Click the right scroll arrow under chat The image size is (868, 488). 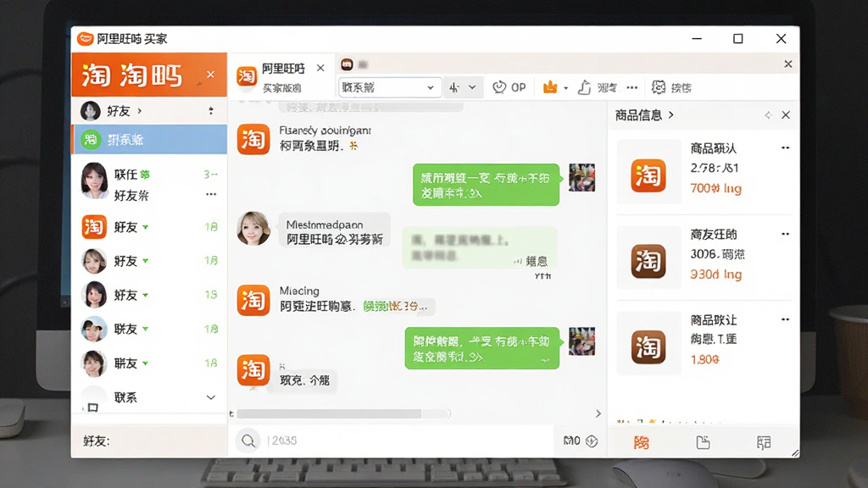[x=598, y=413]
